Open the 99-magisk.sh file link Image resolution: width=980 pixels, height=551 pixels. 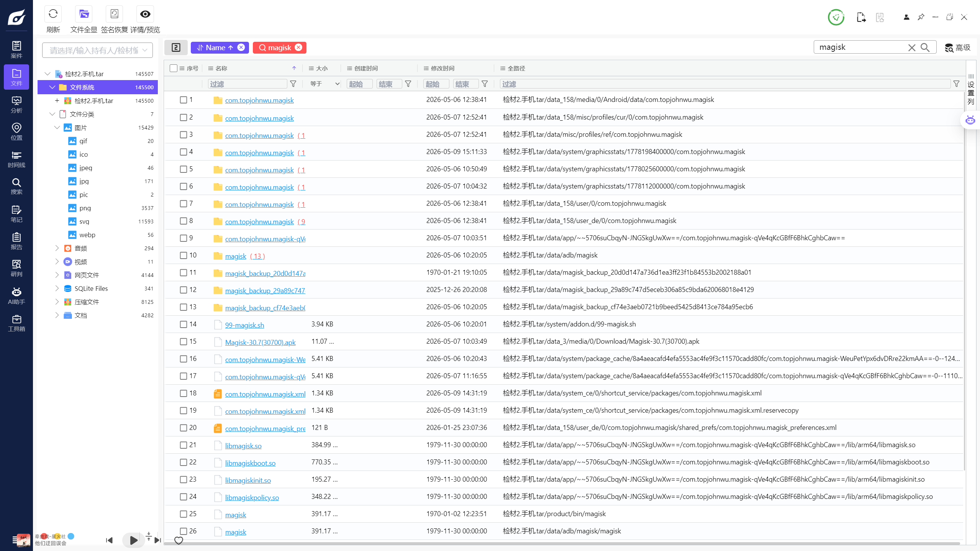[x=244, y=325]
